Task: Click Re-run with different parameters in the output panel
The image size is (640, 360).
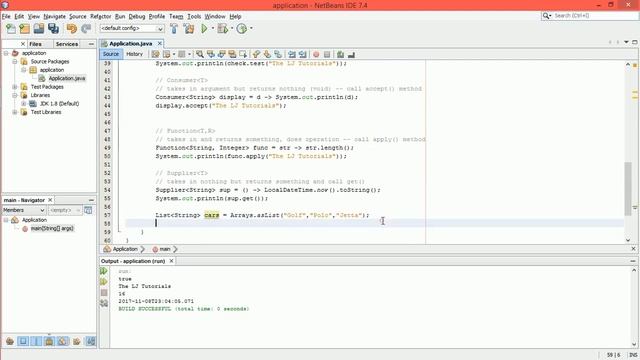Action: click(104, 282)
